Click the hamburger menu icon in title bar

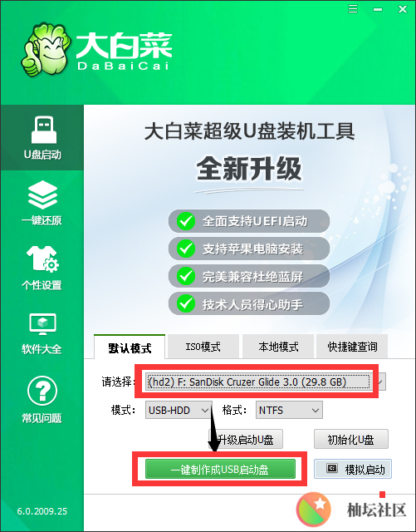pos(353,8)
